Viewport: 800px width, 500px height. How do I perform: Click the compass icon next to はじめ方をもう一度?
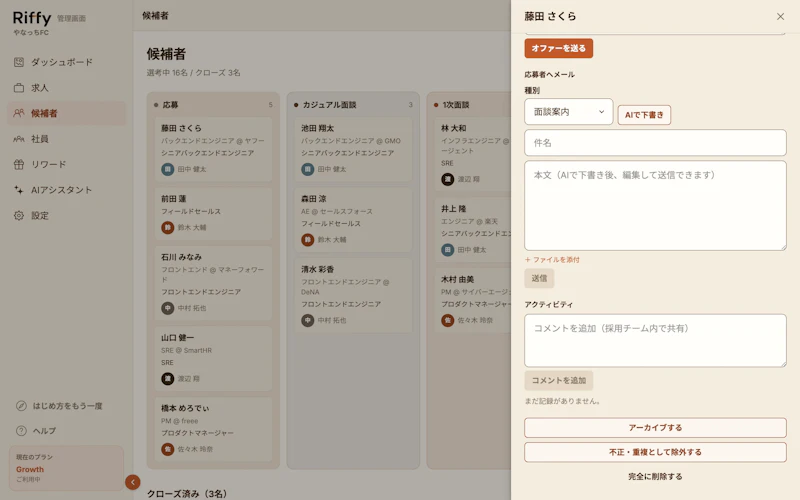coord(21,406)
